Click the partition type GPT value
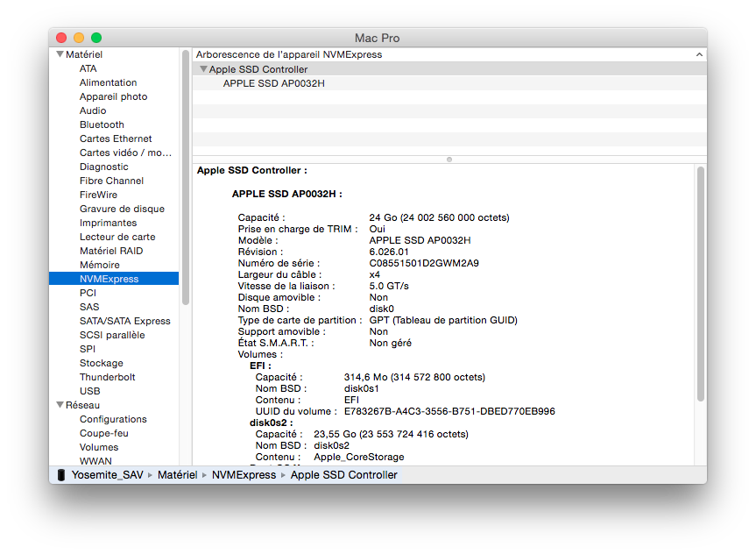 [x=443, y=320]
